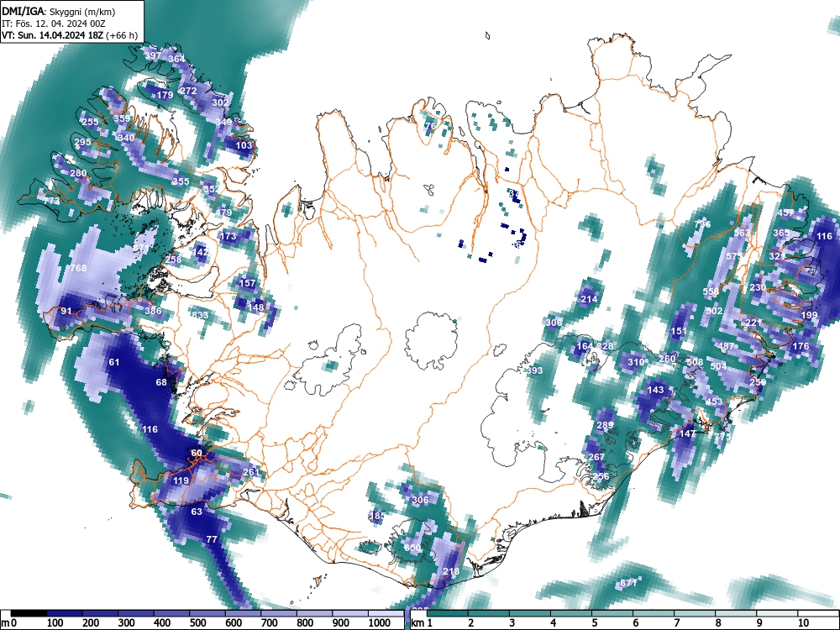Click visibility value 199

click(809, 315)
